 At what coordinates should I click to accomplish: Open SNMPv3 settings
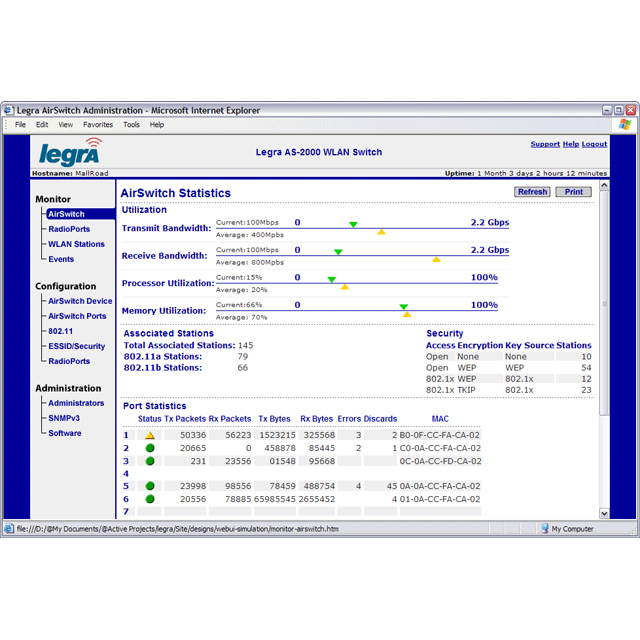pyautogui.click(x=64, y=418)
